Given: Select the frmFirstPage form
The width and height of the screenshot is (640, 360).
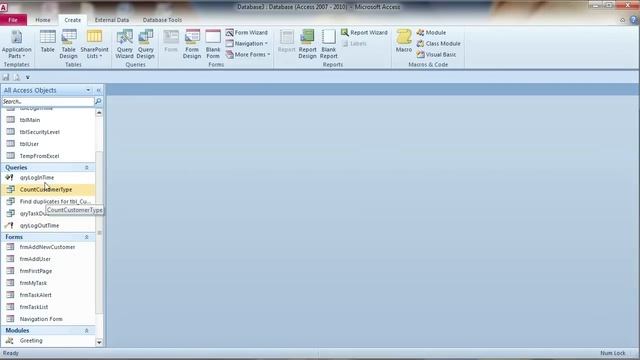Looking at the screenshot, I should (x=48, y=271).
